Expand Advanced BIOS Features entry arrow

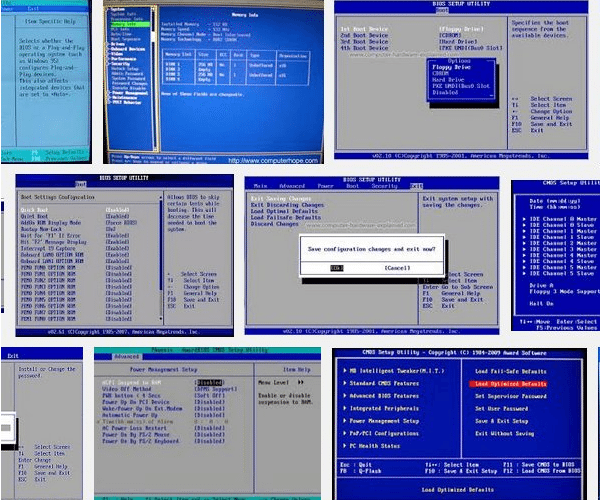(345, 396)
